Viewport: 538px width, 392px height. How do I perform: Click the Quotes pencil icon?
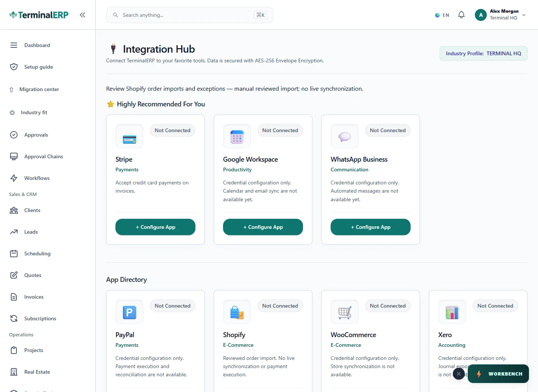[x=14, y=275]
